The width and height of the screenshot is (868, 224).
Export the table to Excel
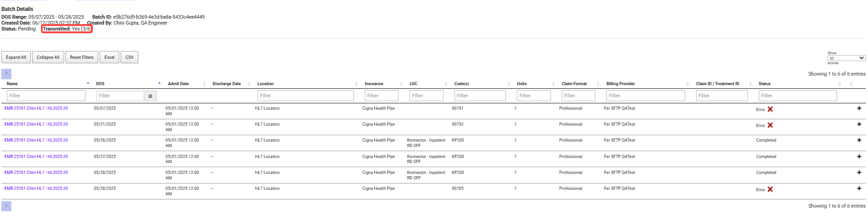[x=109, y=57]
